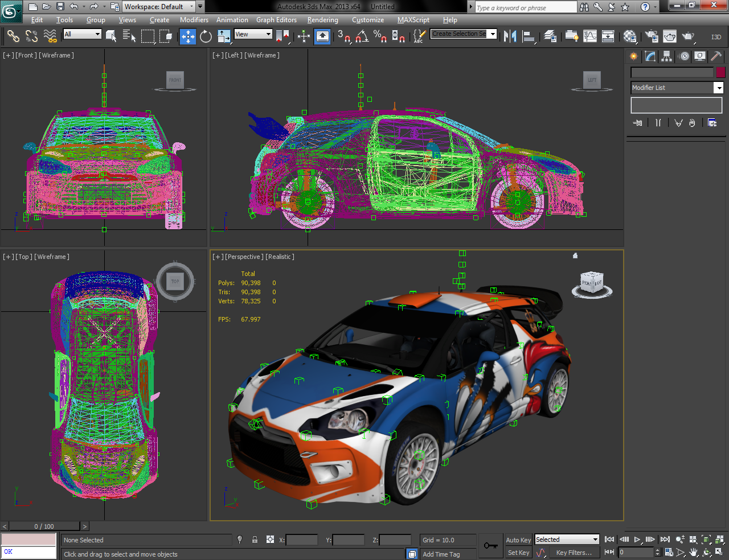
Task: Open the Layer Manager
Action: [550, 36]
